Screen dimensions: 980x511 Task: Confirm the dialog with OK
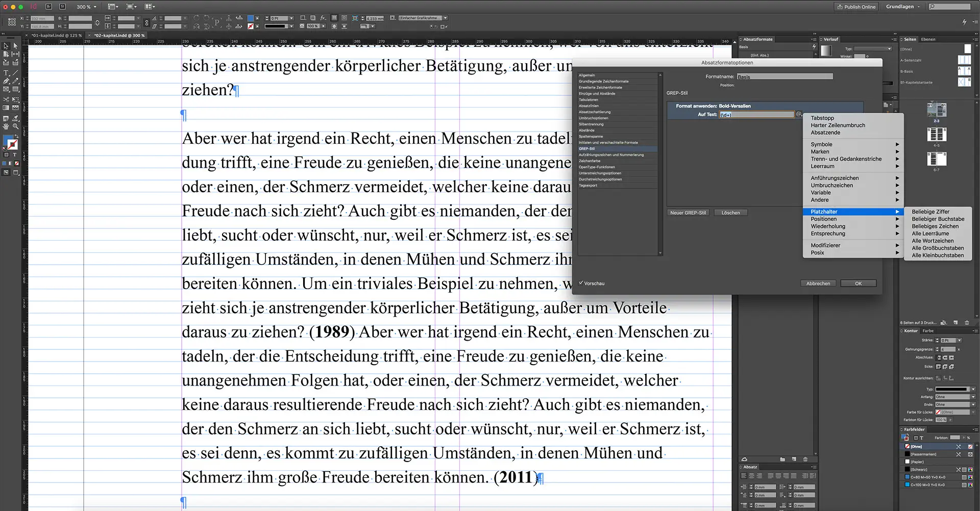(x=858, y=283)
